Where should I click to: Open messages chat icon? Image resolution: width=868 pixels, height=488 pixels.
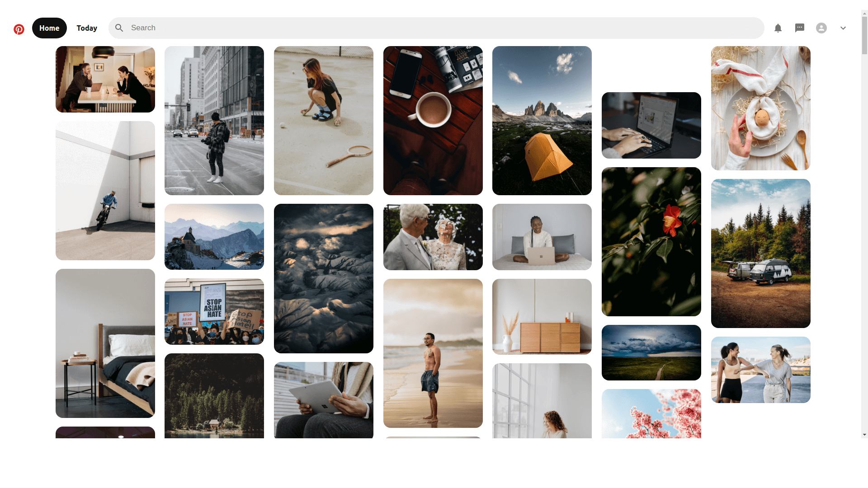click(799, 28)
